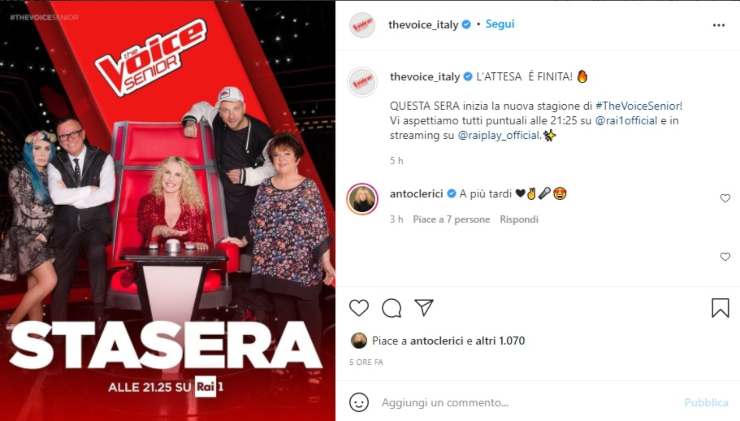
Task: View who liked via 'Piace a 7 persone'
Action: [x=451, y=219]
